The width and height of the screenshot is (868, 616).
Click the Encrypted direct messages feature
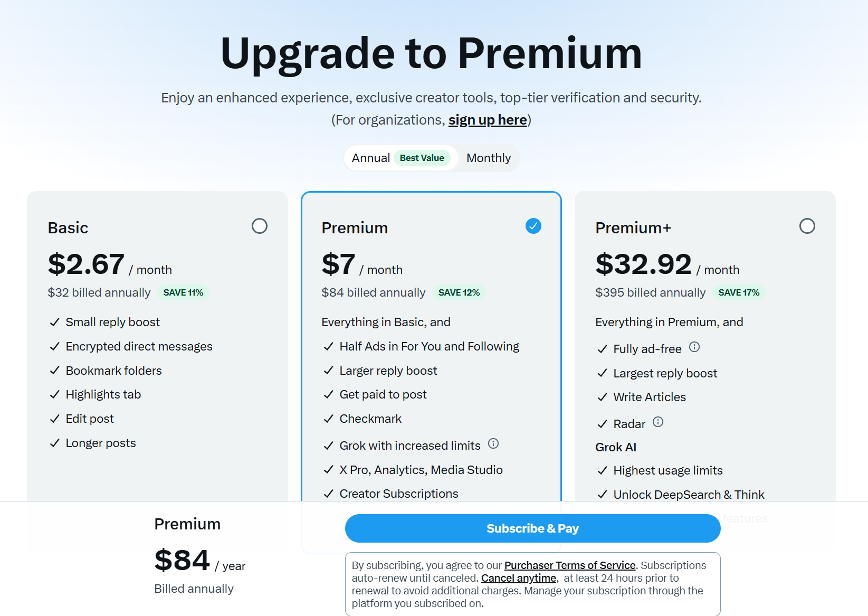tap(139, 346)
